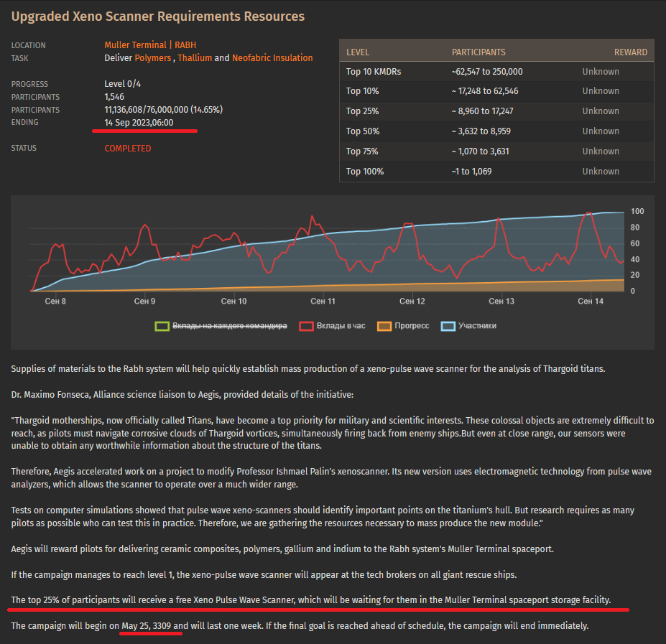Viewport: 666px width, 644px height.
Task: Click the '~ 1,070 to 3,631' cell
Action: point(481,151)
